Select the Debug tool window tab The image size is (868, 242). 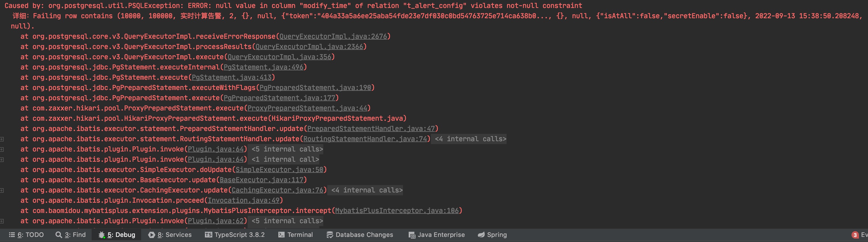click(x=117, y=235)
